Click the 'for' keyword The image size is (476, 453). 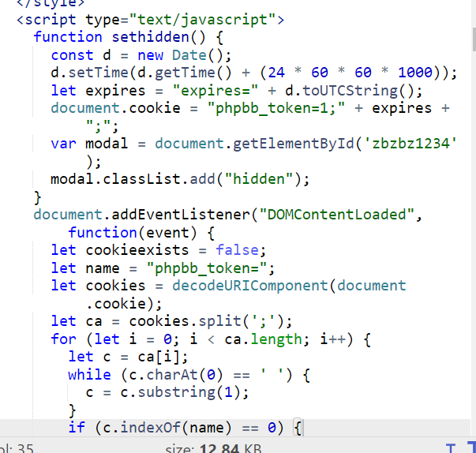(63, 339)
